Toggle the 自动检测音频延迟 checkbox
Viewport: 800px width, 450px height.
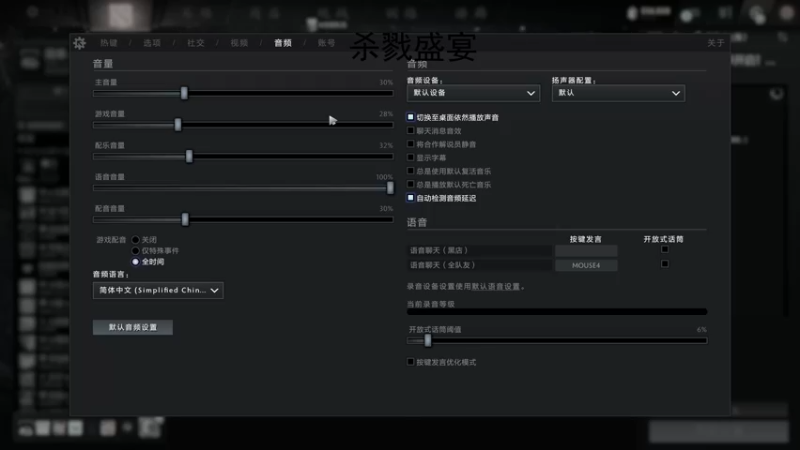(411, 197)
